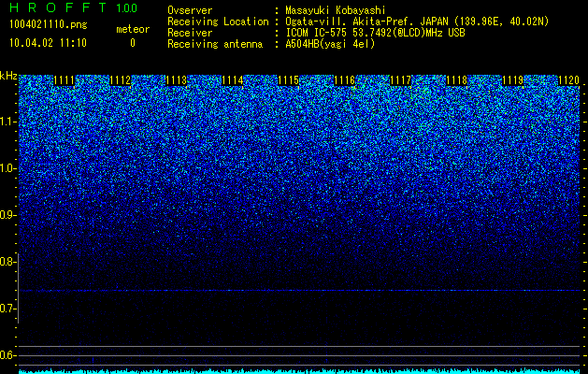Click the 0.7 frequency axis label
The width and height of the screenshot is (588, 374).
pyautogui.click(x=7, y=309)
